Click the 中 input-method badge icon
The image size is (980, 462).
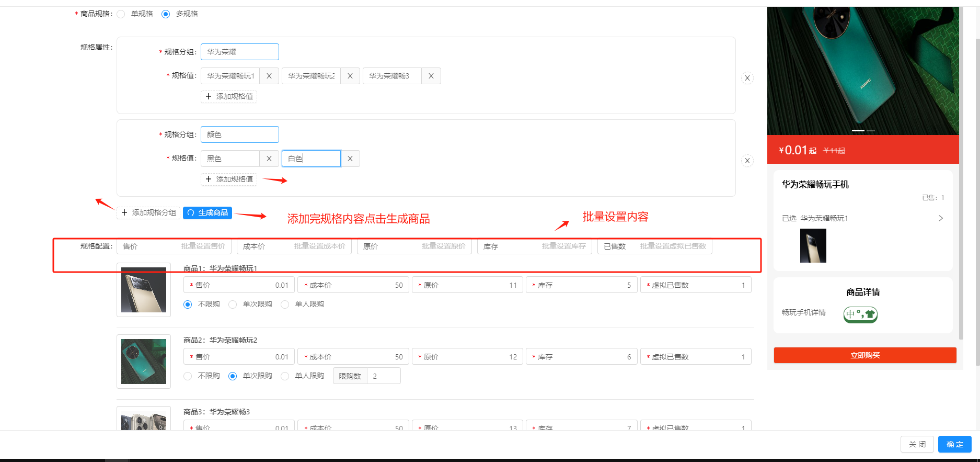pos(860,314)
